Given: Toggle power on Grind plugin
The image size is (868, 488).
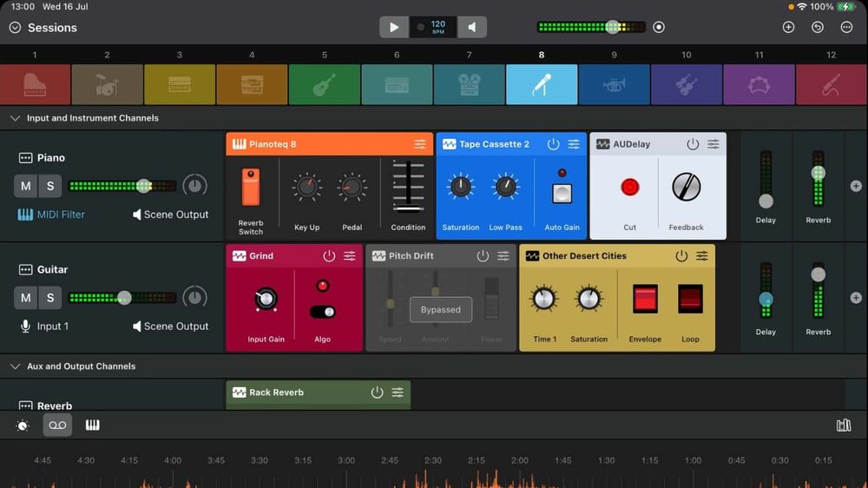Looking at the screenshot, I should 329,256.
